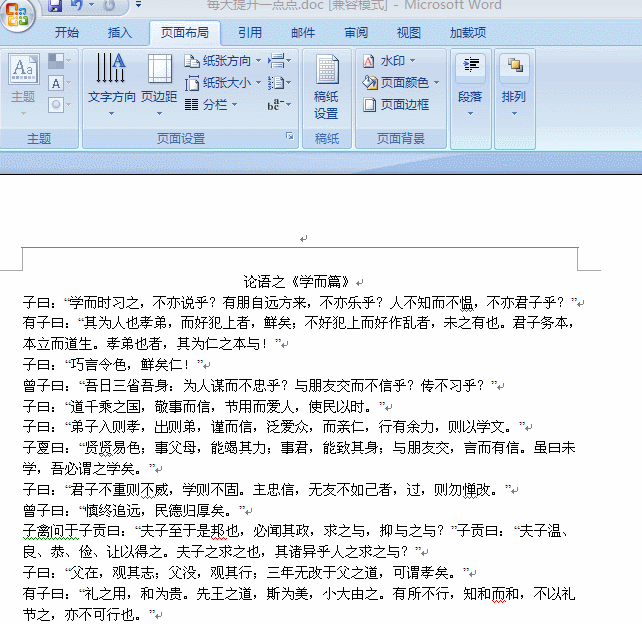Click the phrase 父在，观其志

pos(111,572)
